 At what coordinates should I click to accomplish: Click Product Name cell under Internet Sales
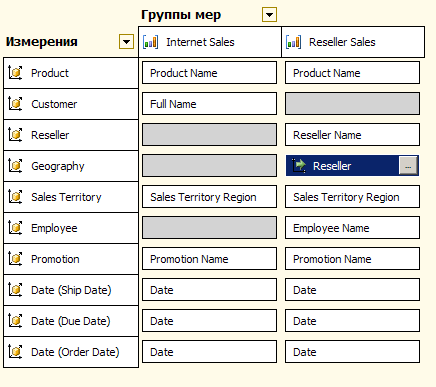pos(209,73)
